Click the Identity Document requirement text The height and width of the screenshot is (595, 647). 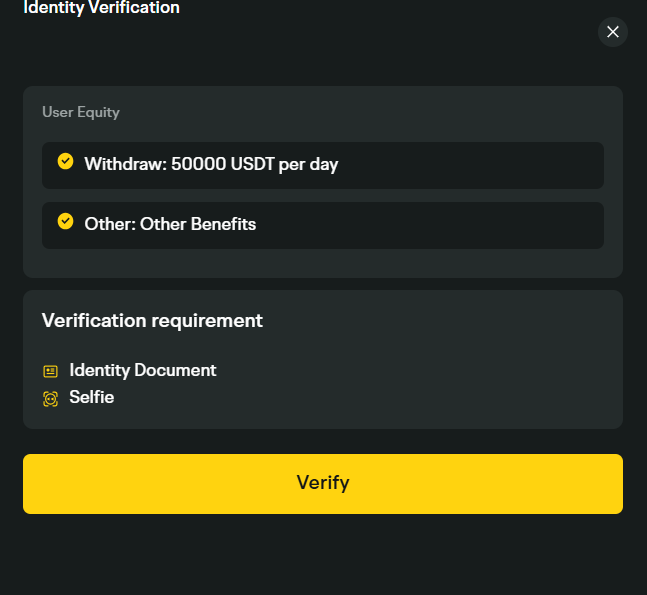[143, 370]
